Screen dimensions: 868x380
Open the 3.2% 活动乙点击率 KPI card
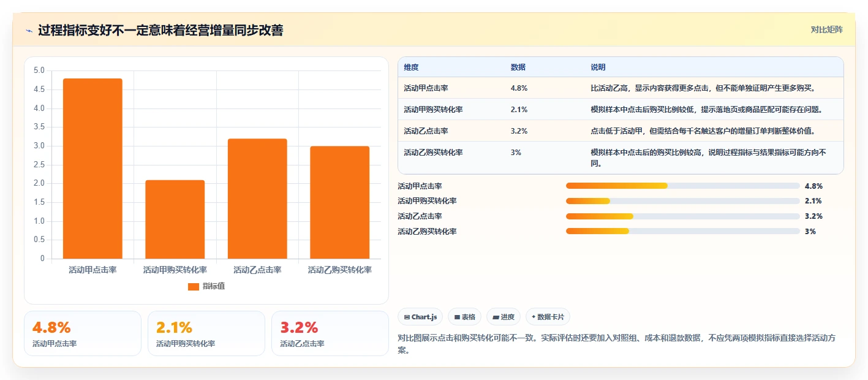click(330, 333)
